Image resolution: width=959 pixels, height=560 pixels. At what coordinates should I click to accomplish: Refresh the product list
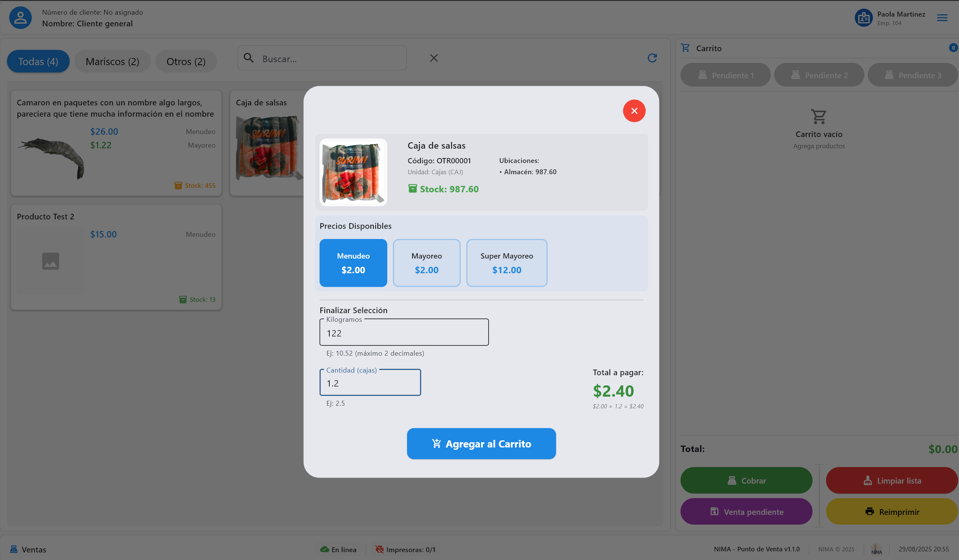652,58
